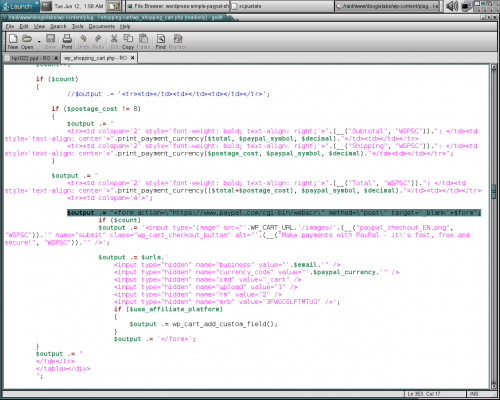Image resolution: width=500 pixels, height=400 pixels.
Task: Click the hidden input named 'business' line
Action: click(227, 265)
